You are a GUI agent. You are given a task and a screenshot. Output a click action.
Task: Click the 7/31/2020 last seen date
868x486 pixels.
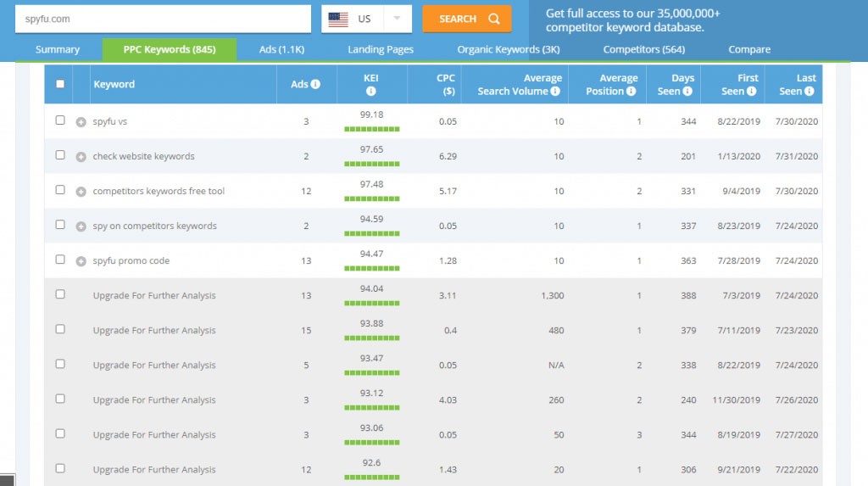click(x=797, y=156)
